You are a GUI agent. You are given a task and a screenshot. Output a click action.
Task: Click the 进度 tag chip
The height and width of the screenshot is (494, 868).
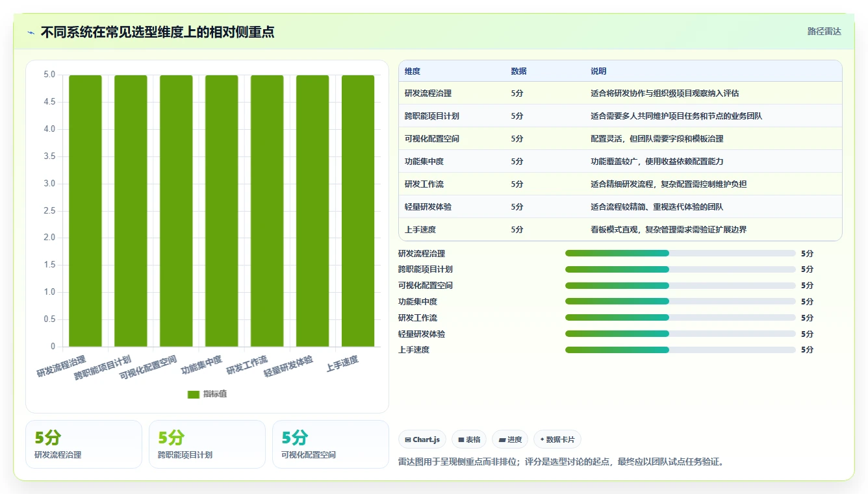pyautogui.click(x=510, y=439)
